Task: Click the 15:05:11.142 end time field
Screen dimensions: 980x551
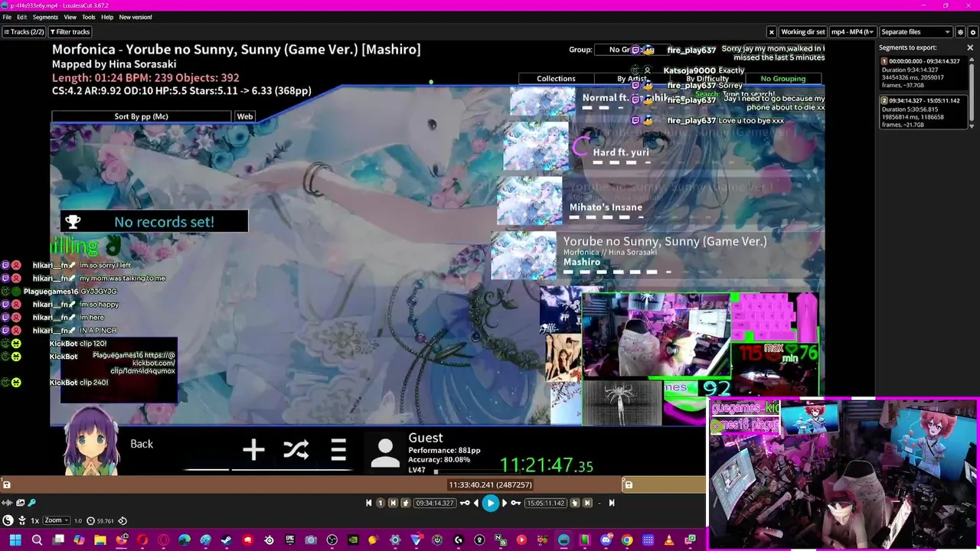Action: click(x=546, y=503)
